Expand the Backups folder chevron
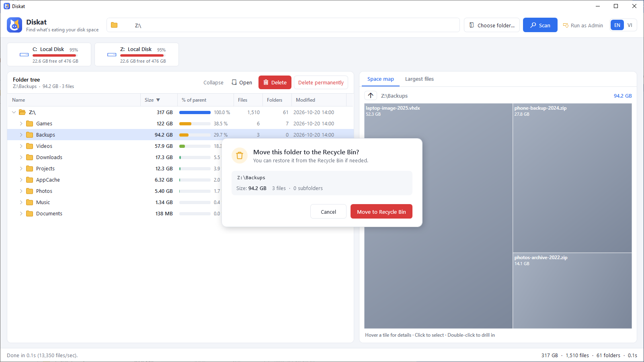The width and height of the screenshot is (644, 362). pyautogui.click(x=21, y=135)
